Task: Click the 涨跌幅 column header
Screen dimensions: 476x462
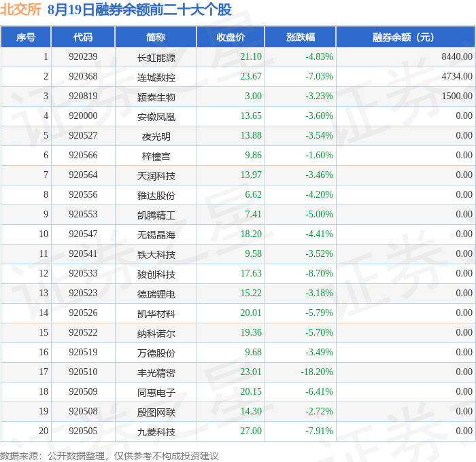Action: (x=301, y=37)
